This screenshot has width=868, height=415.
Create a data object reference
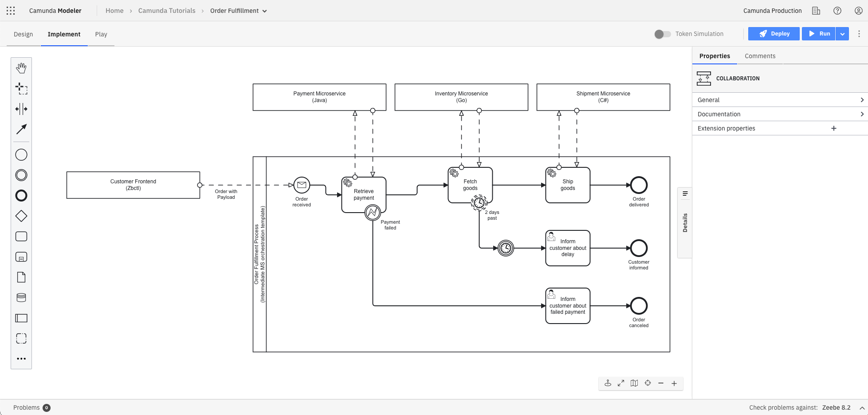21,277
